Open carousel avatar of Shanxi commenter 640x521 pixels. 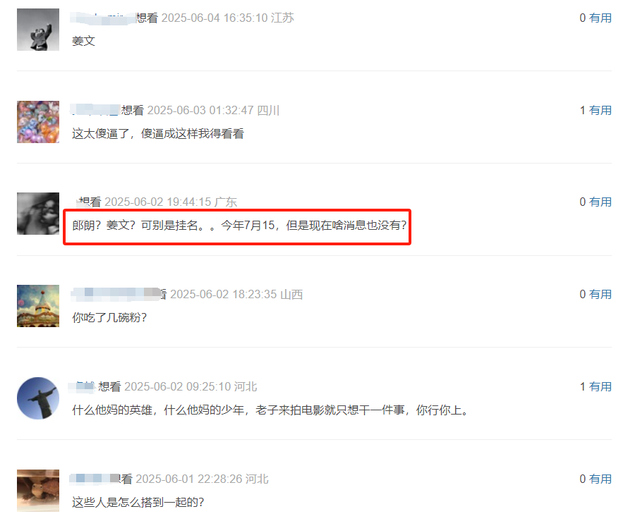[x=38, y=306]
